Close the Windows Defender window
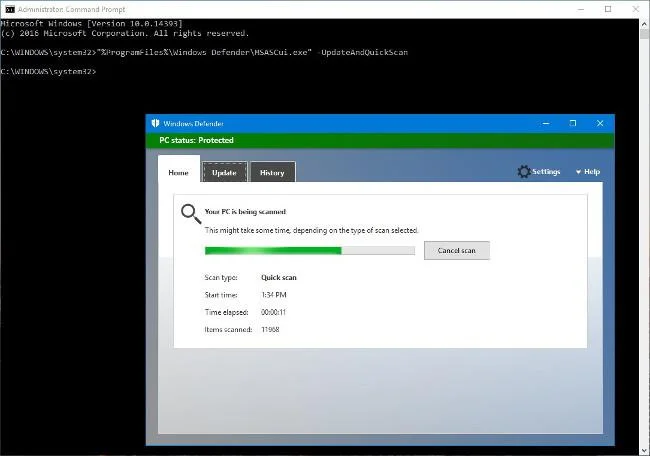 600,123
